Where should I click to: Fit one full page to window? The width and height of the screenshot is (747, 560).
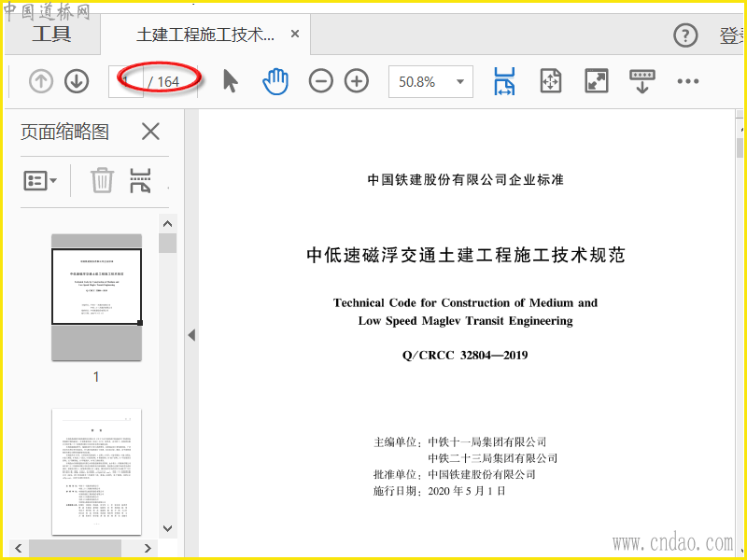[x=551, y=81]
